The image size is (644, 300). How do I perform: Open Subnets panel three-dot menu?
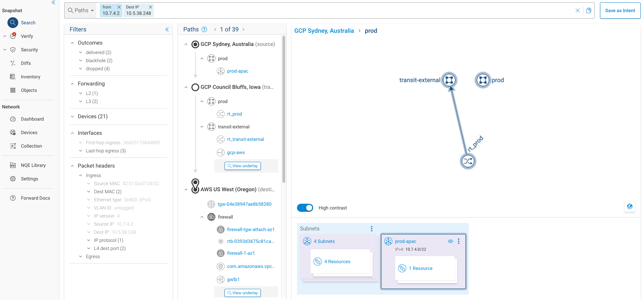[371, 229]
